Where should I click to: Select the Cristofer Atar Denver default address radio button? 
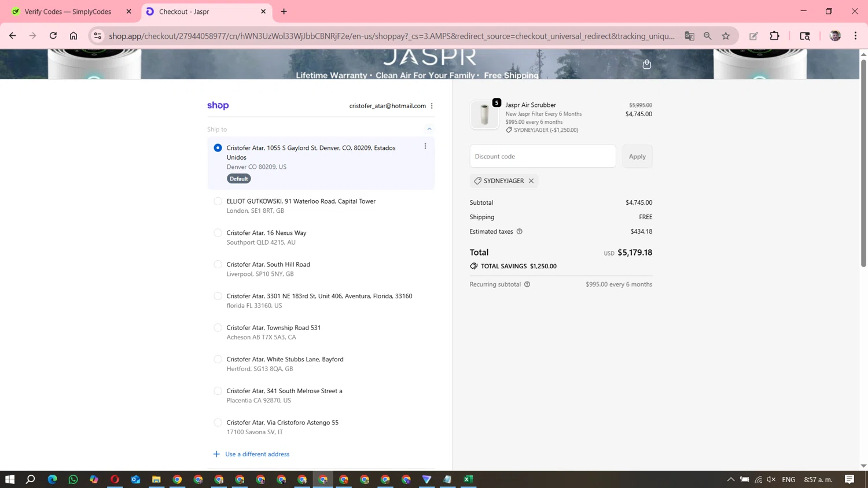218,148
